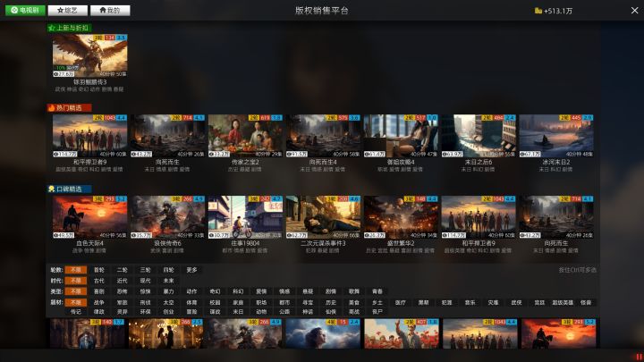The height and width of the screenshot is (362, 644).
Task: Select 不限 in the 轮数 filter row
Action: pos(75,270)
